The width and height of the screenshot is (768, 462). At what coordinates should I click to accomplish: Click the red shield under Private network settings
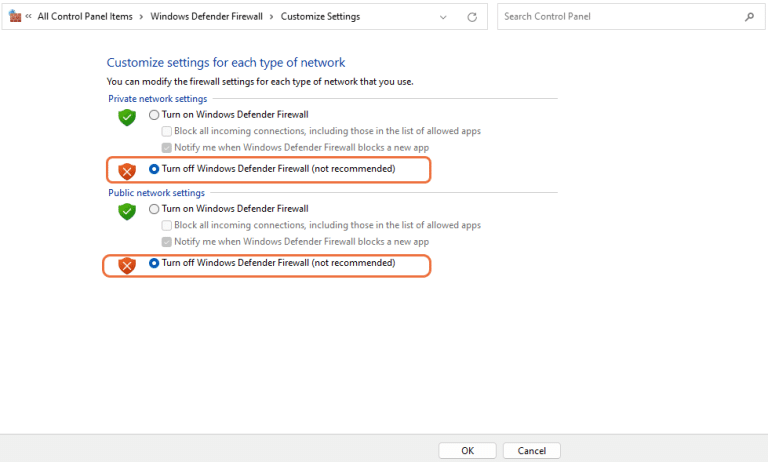126,170
